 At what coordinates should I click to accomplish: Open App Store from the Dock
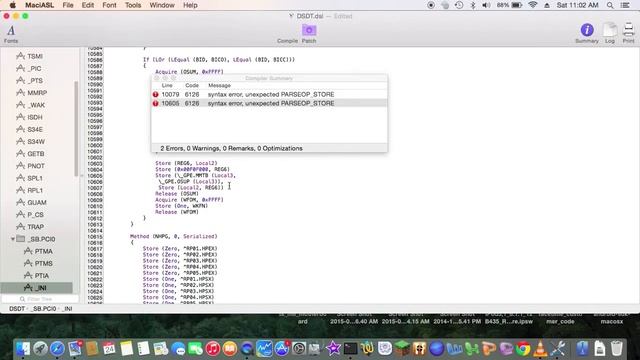click(282, 349)
